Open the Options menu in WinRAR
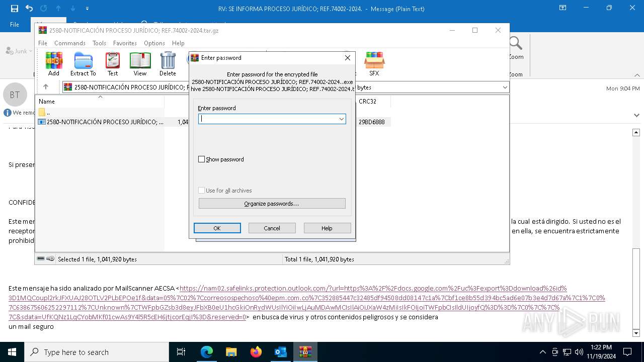This screenshot has height=362, width=644. [x=154, y=43]
